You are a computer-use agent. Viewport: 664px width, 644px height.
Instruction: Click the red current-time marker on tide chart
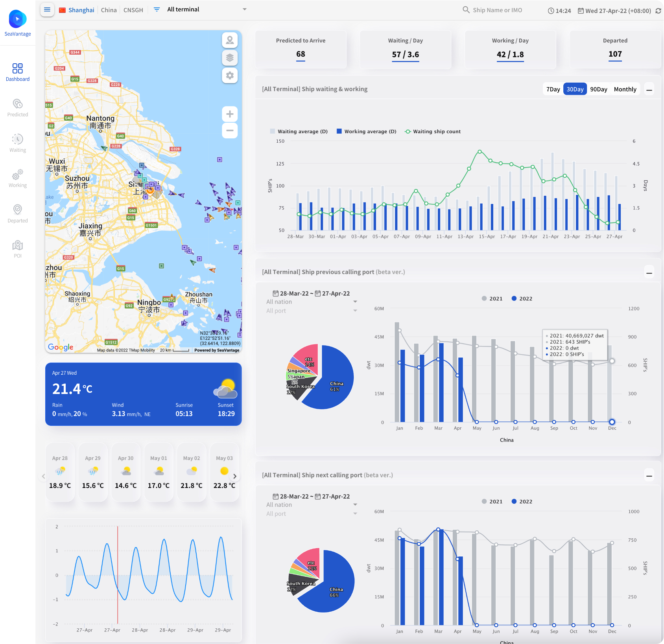(x=118, y=574)
